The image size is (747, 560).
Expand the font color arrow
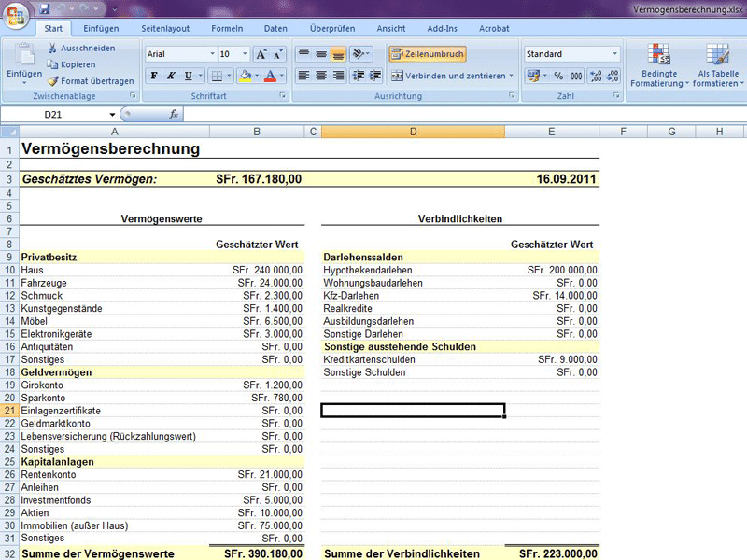click(282, 76)
